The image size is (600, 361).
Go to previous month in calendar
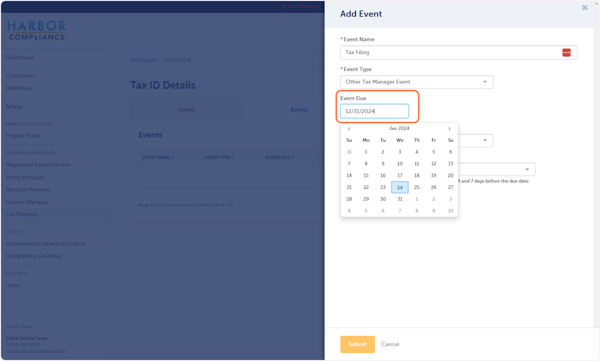349,129
